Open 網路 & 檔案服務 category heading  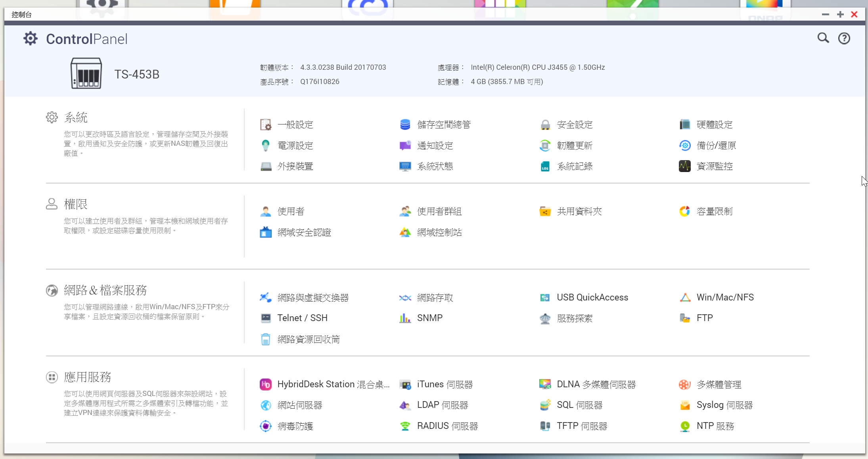coord(105,290)
